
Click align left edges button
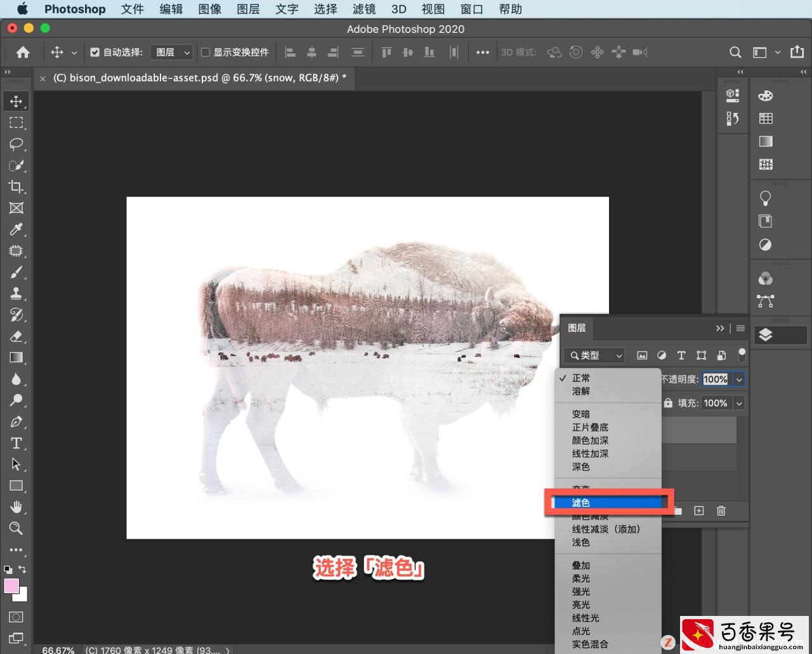[x=291, y=53]
